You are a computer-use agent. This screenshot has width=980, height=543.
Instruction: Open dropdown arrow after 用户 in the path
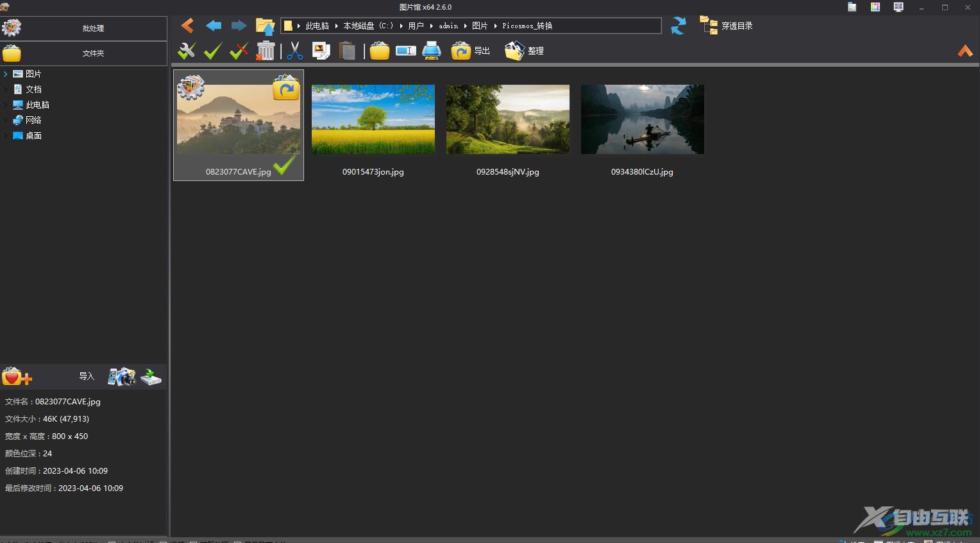click(432, 26)
